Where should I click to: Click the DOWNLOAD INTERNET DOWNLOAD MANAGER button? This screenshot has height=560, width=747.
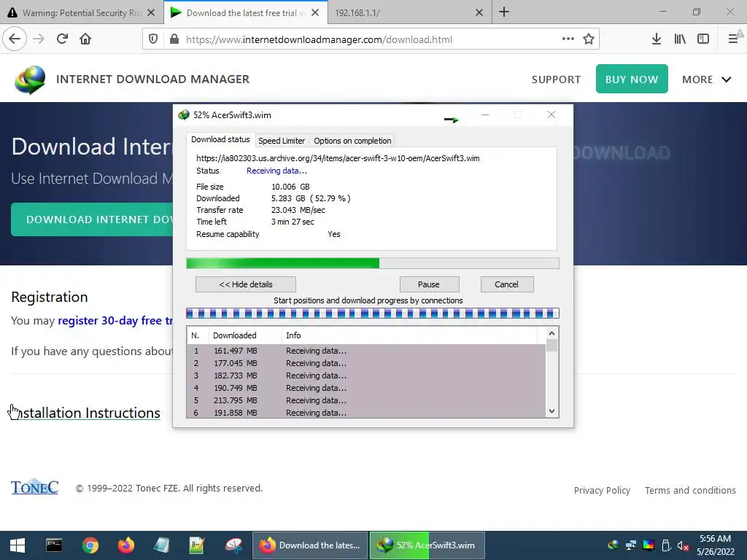pos(92,219)
